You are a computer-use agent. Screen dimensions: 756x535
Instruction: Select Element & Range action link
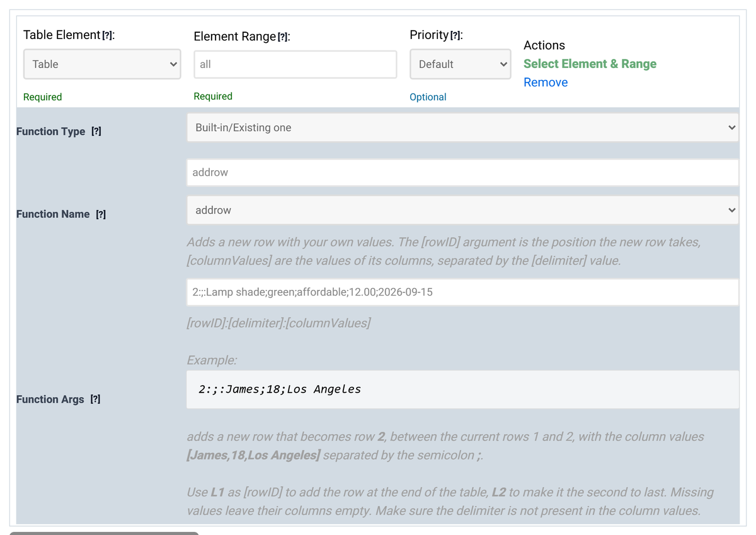pos(590,64)
